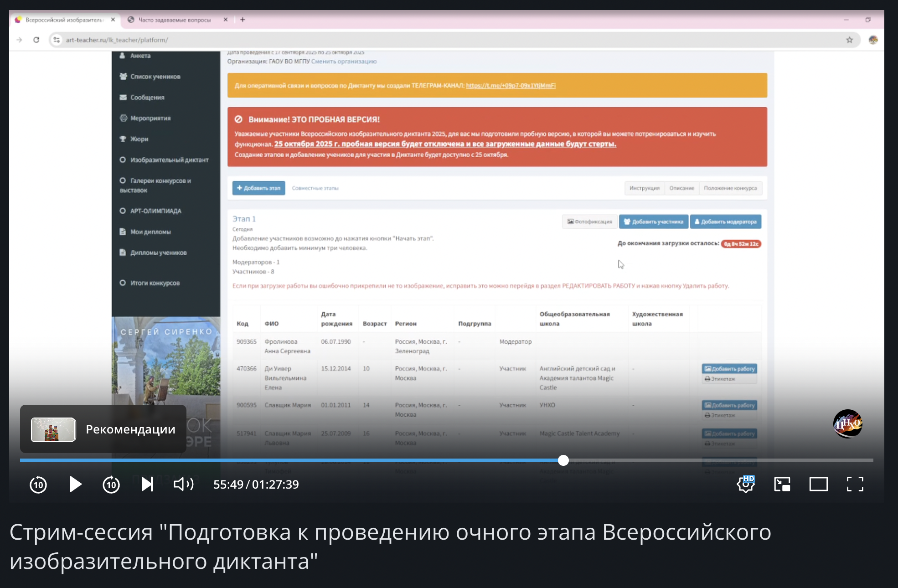Click the Мероприятия globe icon

(123, 118)
